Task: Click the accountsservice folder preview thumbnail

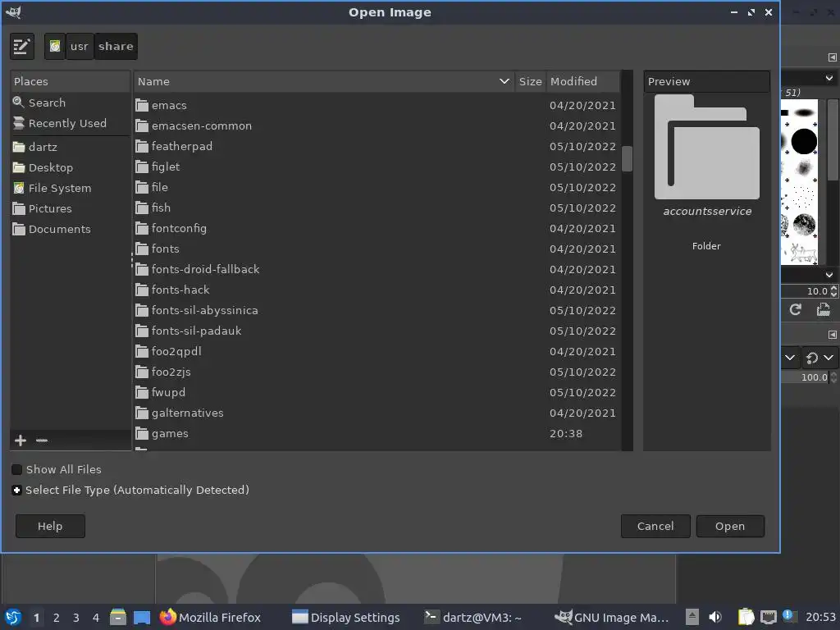Action: click(x=706, y=148)
